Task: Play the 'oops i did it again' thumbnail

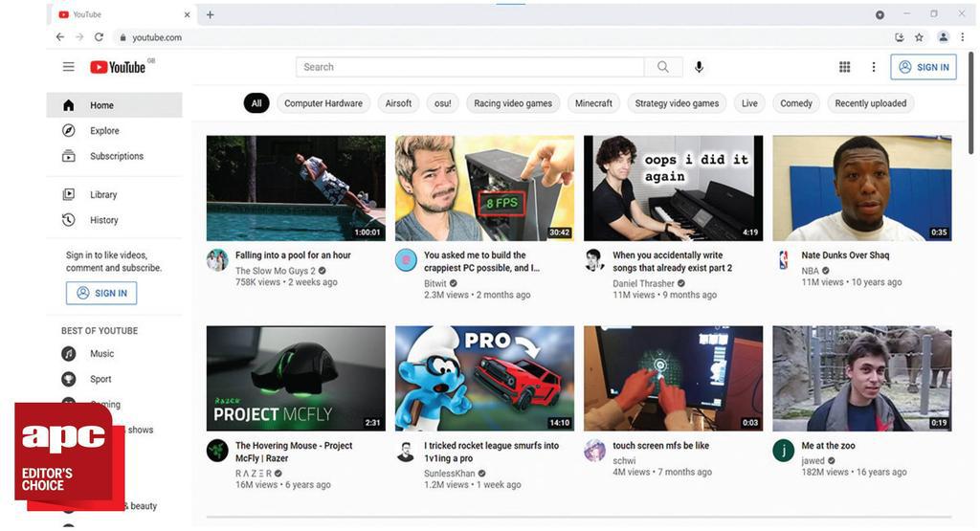Action: tap(673, 188)
